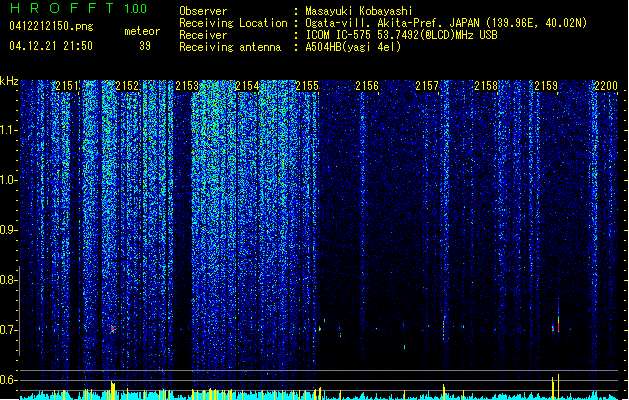Click the HROFFT 1.0.0 title text
The image size is (629, 400).
79,8
